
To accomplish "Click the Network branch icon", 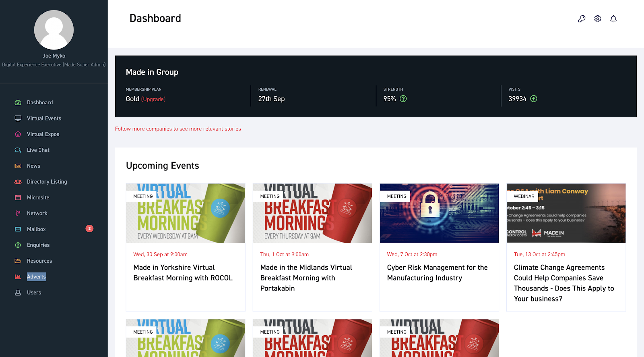I will 18,214.
